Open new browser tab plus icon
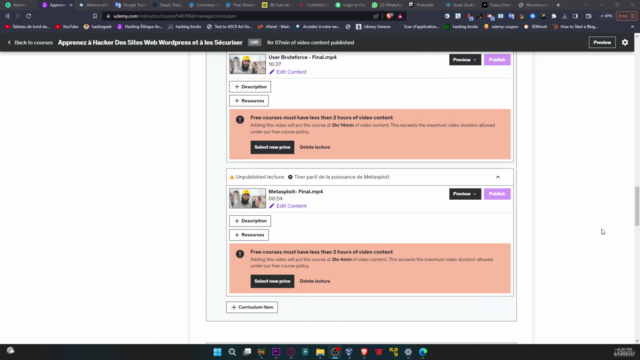 click(558, 5)
